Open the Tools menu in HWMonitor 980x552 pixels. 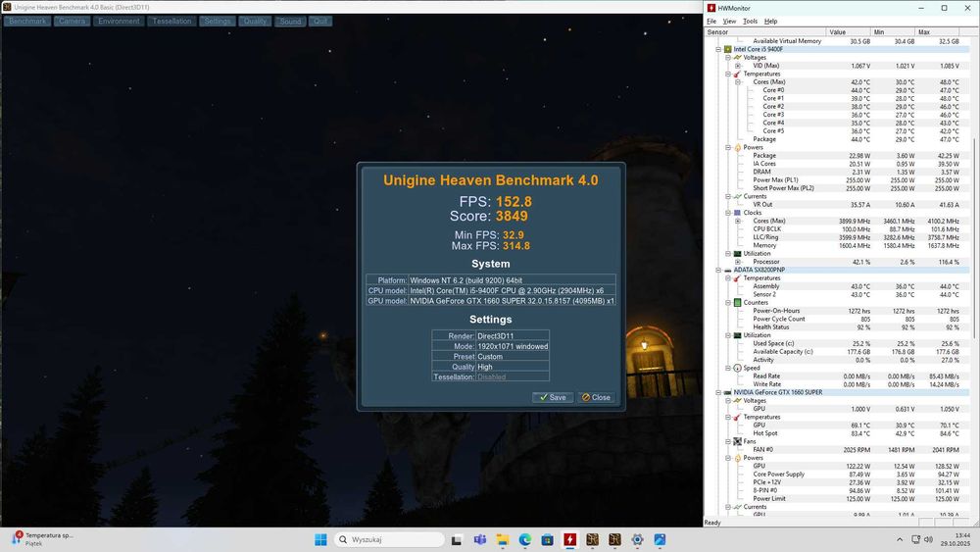coord(750,22)
